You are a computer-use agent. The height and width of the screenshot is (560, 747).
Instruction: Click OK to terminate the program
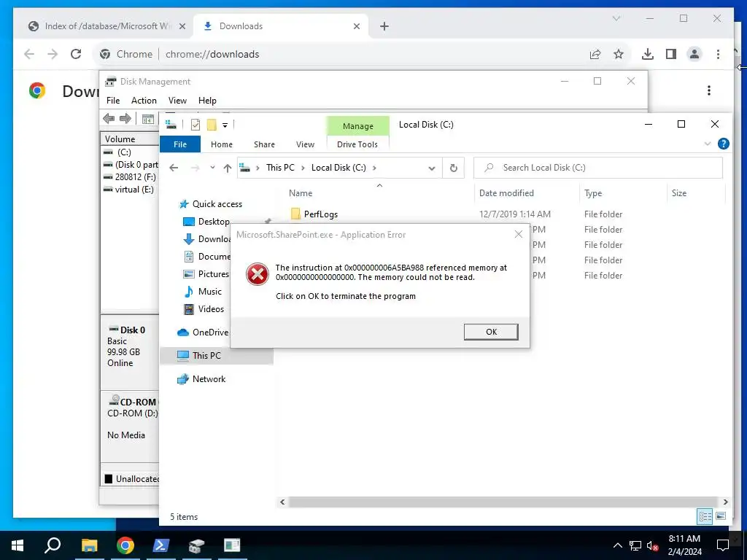[491, 332]
